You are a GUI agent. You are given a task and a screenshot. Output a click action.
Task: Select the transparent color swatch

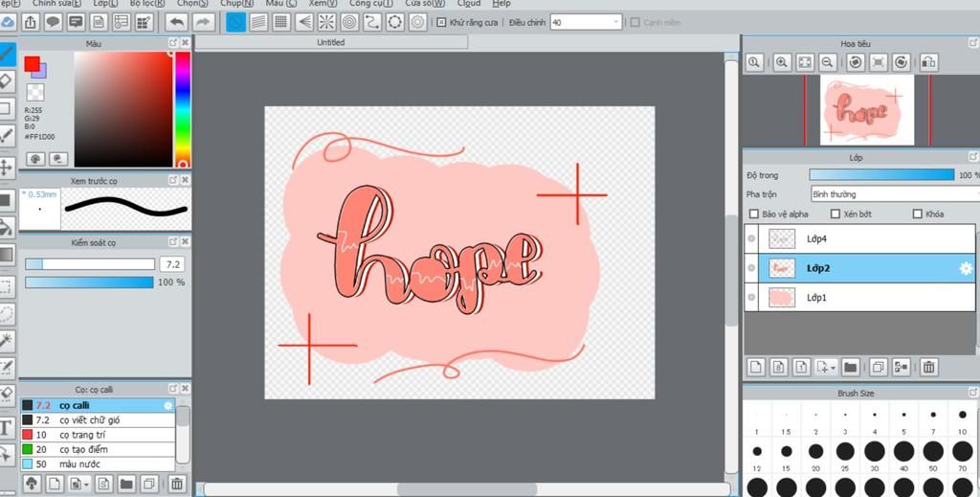[x=35, y=92]
